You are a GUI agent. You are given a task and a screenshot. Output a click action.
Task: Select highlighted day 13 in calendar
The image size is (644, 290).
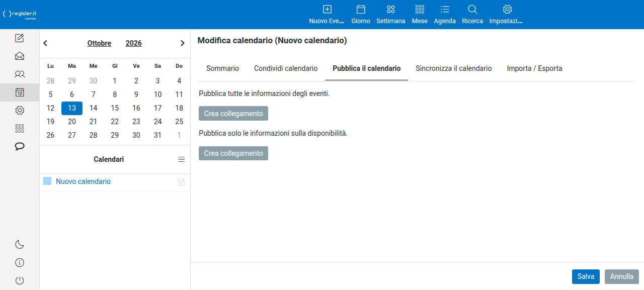[72, 108]
